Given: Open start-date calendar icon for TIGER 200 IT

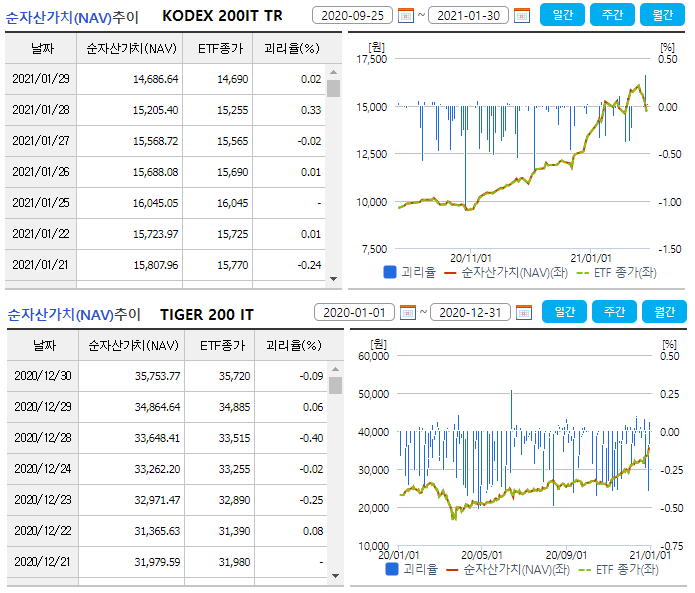Looking at the screenshot, I should coord(407,313).
